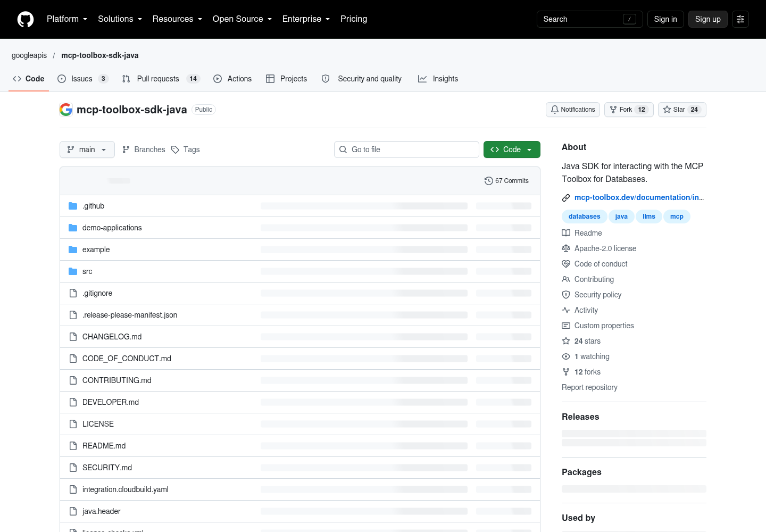Expand the Solutions menu
This screenshot has height=532, width=766.
[120, 19]
